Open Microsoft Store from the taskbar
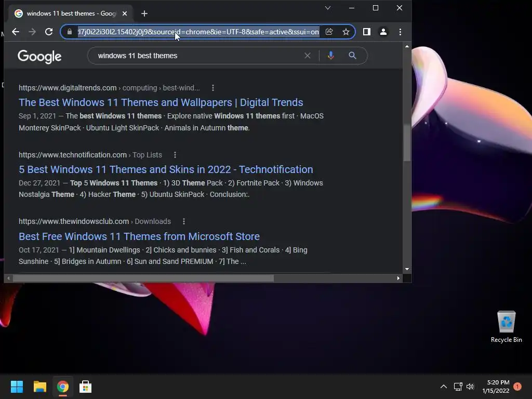 point(86,387)
